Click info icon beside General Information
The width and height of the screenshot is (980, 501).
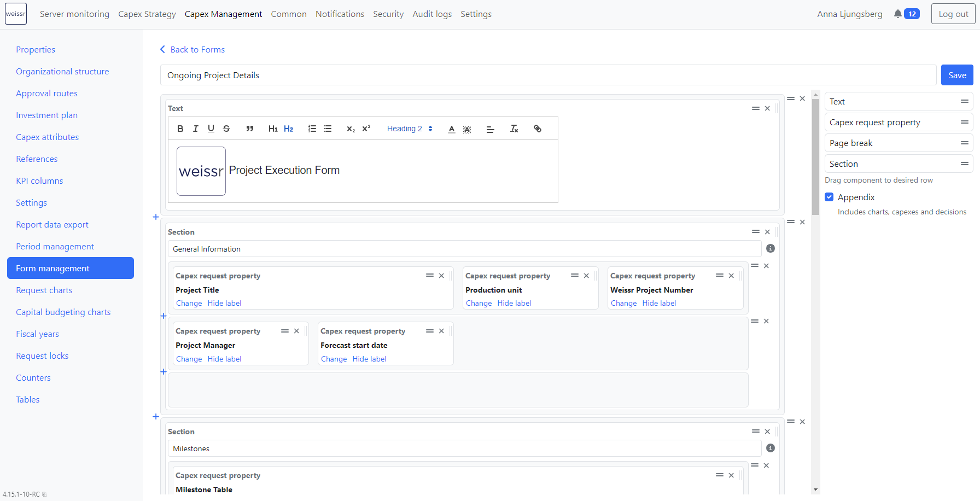pyautogui.click(x=771, y=248)
